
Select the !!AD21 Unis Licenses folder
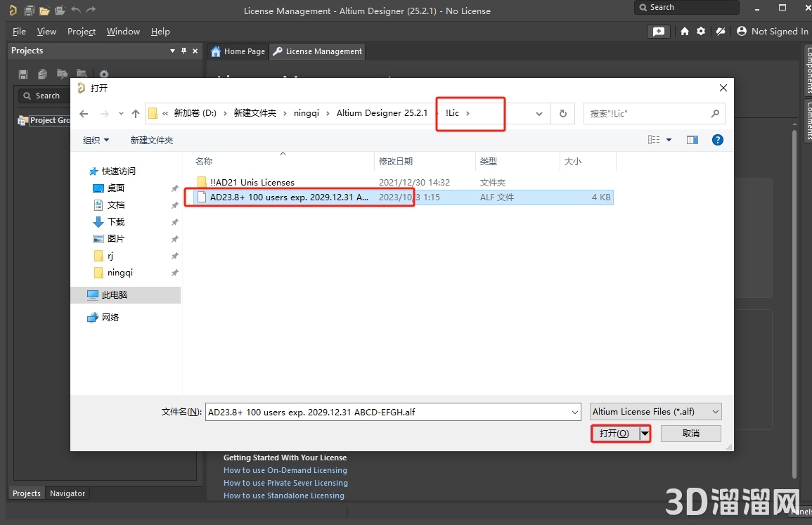coord(252,182)
